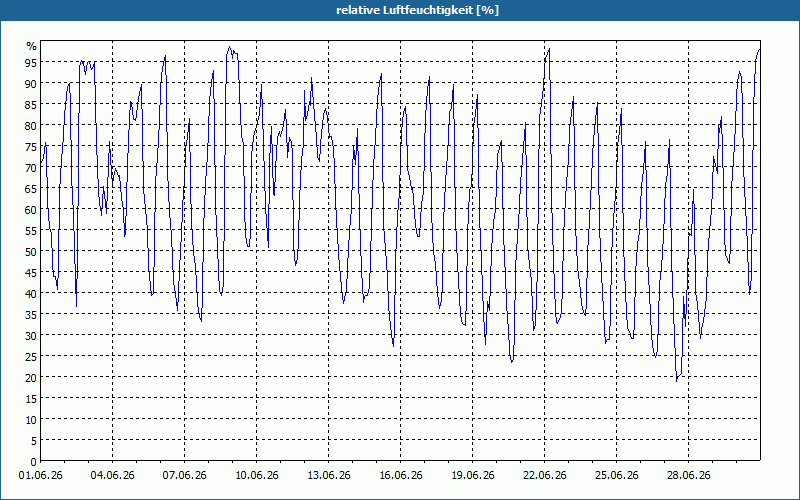
Task: Click the date label 01.06.26
Action: pos(40,475)
